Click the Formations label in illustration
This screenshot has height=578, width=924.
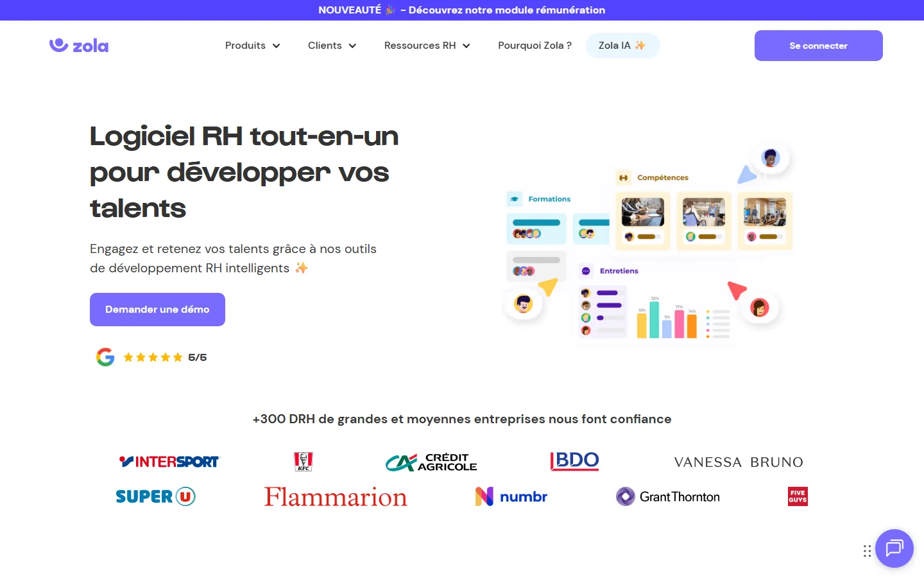pos(549,199)
